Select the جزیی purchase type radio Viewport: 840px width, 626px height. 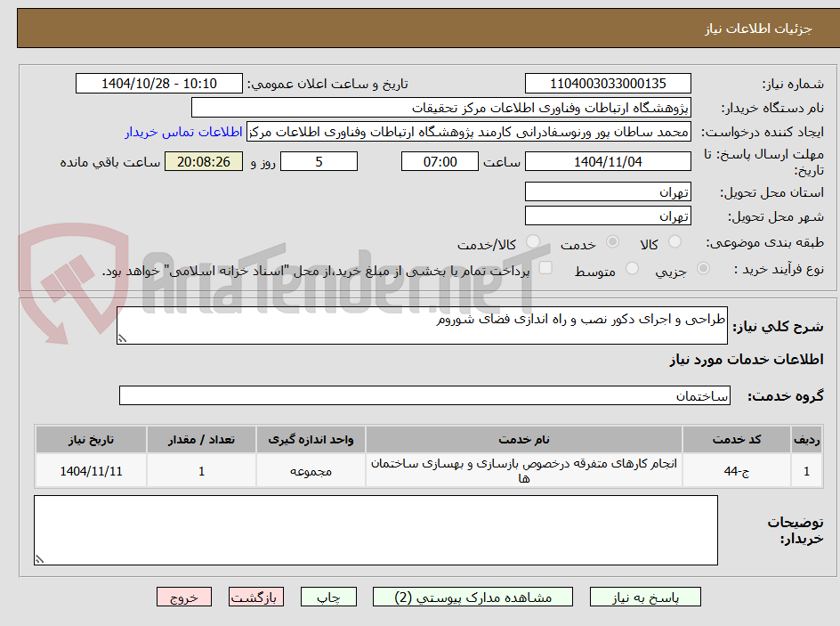pyautogui.click(x=703, y=269)
